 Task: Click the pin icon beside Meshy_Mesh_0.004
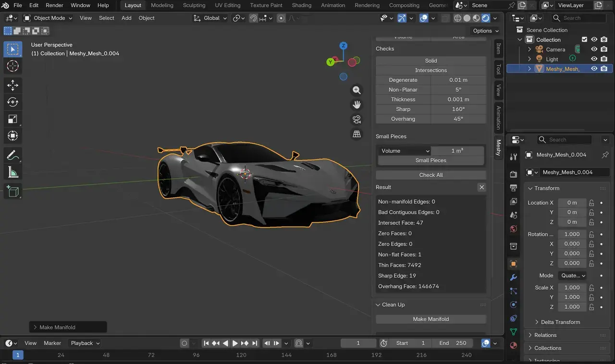point(605,155)
